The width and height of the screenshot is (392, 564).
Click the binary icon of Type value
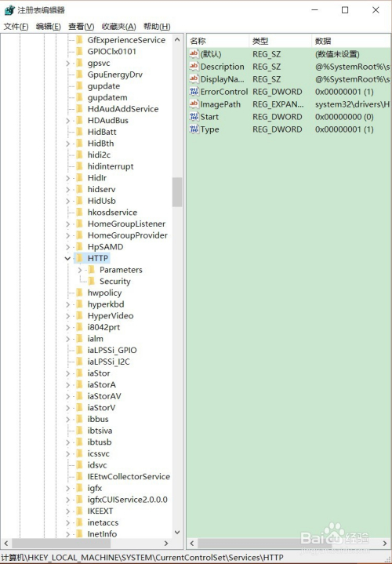pyautogui.click(x=194, y=129)
